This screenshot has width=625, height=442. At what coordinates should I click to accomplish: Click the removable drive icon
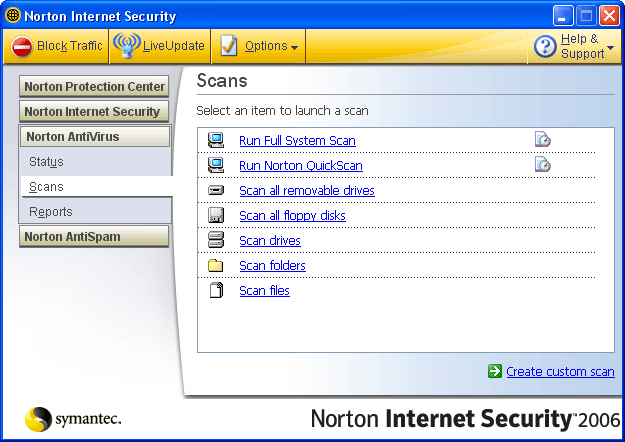pyautogui.click(x=216, y=190)
